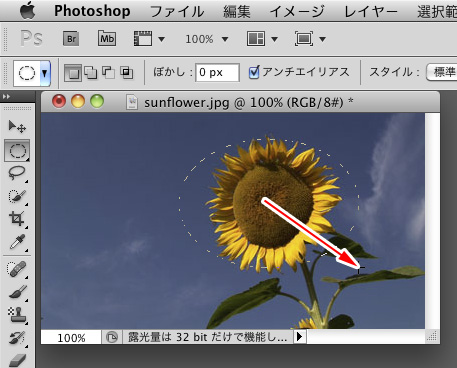
Task: Launch Adobe Bridge with Br icon
Action: [x=71, y=39]
